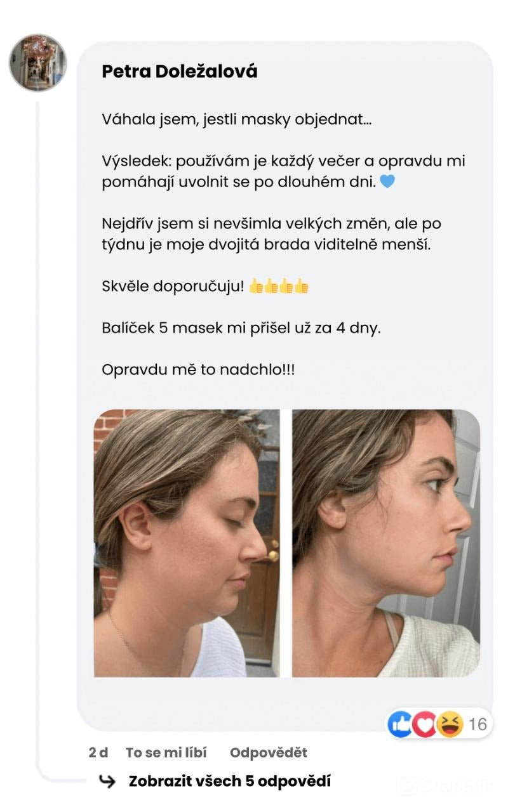This screenshot has height=812, width=508.
Task: Click the "2 d" comment timestamp
Action: (x=98, y=752)
